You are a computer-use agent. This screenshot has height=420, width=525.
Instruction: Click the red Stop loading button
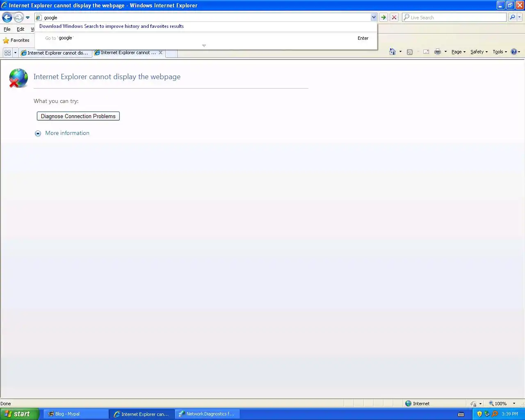pyautogui.click(x=394, y=17)
